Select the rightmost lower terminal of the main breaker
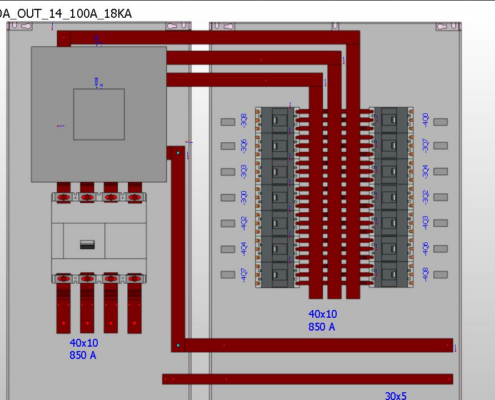The image size is (495, 400). click(135, 278)
